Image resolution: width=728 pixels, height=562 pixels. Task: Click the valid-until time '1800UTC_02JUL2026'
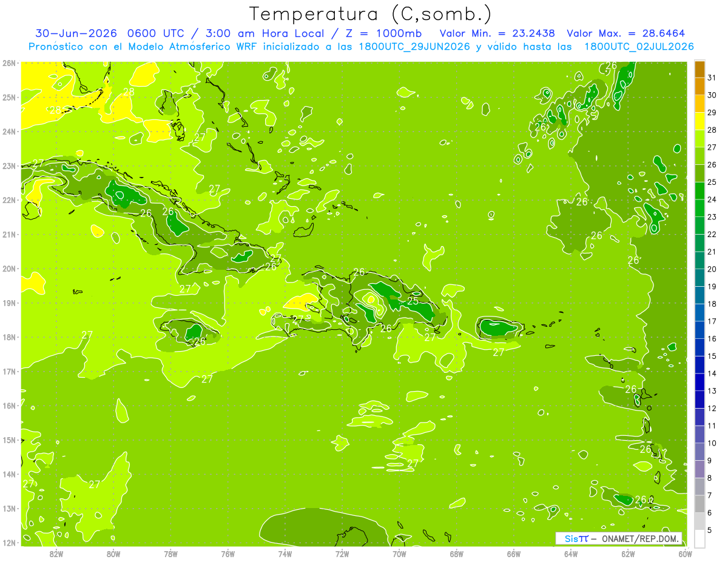[639, 47]
